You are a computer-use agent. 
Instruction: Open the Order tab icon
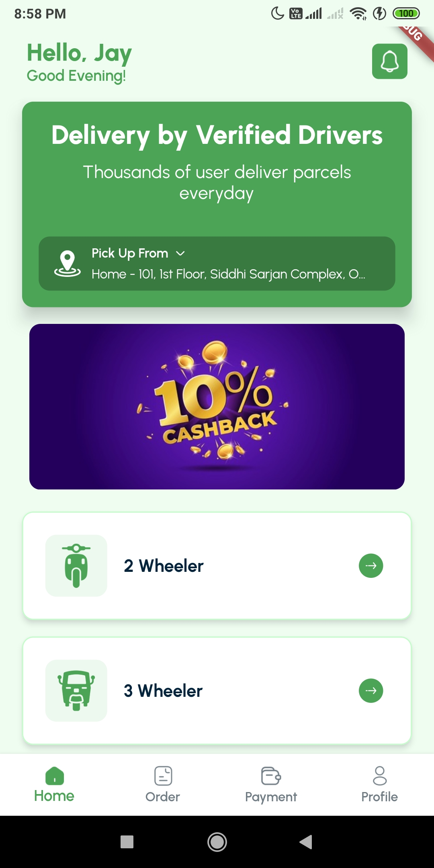tap(163, 776)
